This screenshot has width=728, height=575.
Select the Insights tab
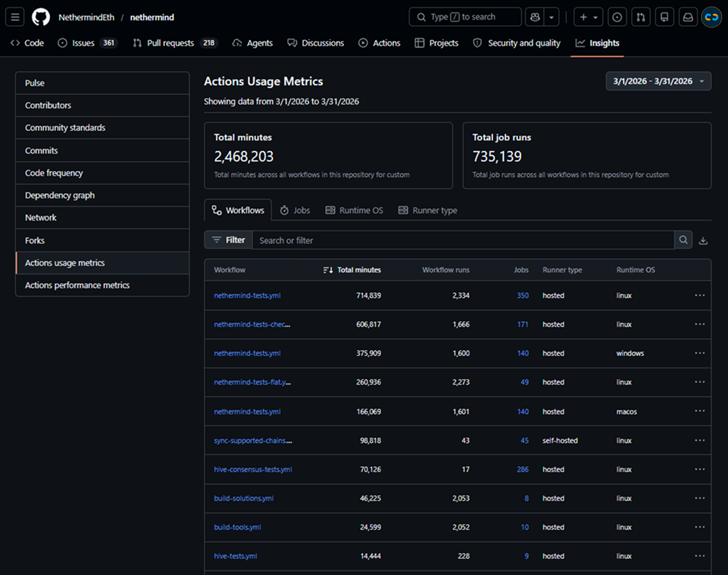click(x=597, y=43)
